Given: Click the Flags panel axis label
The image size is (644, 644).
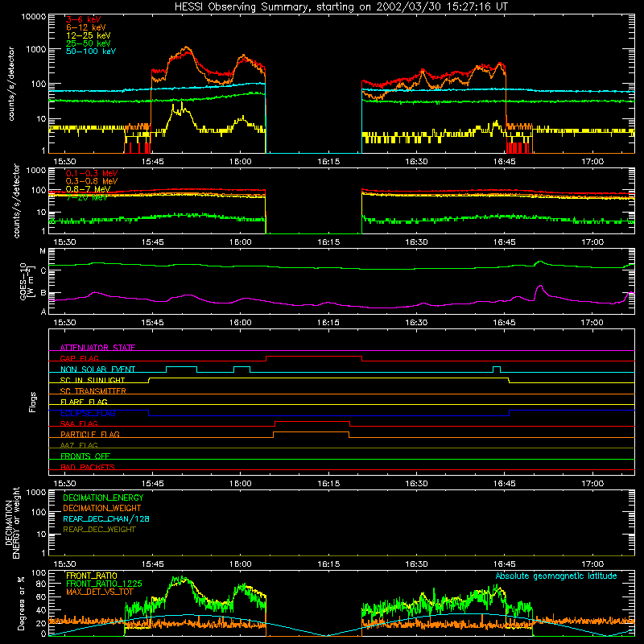Looking at the screenshot, I should (33, 402).
